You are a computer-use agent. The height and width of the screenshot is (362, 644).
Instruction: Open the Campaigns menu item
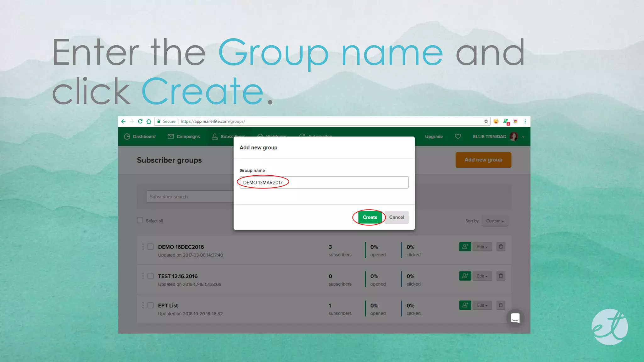tap(184, 136)
